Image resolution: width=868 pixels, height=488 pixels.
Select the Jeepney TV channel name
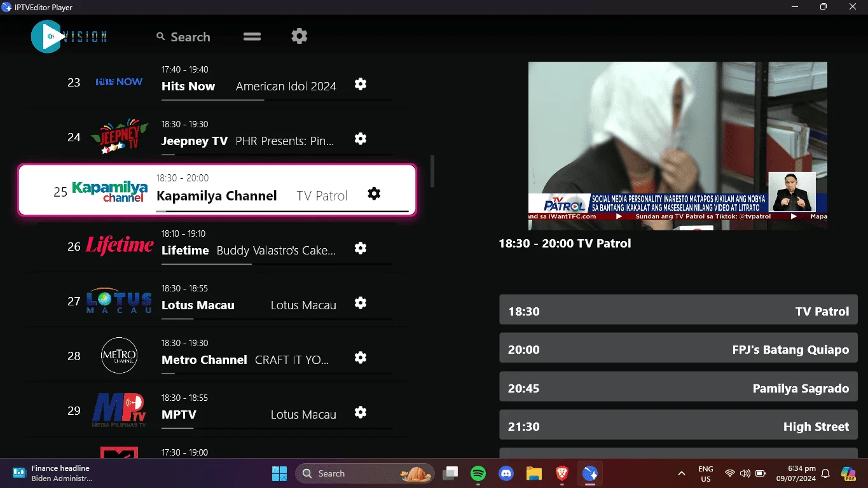point(195,141)
